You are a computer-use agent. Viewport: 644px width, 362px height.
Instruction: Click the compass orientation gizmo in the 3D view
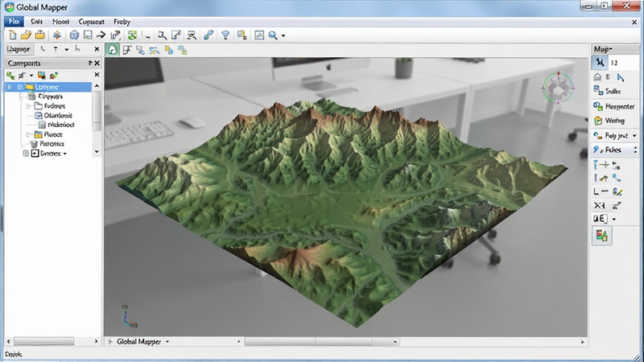(x=558, y=88)
